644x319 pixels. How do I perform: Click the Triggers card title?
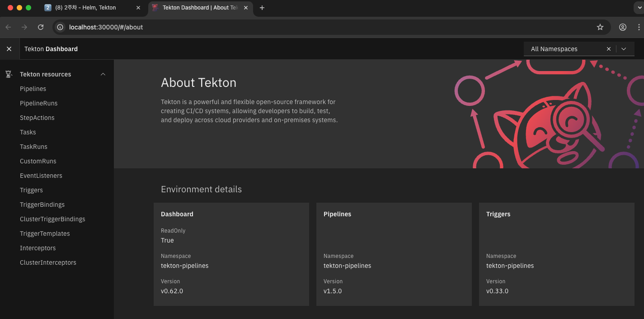[x=498, y=214]
